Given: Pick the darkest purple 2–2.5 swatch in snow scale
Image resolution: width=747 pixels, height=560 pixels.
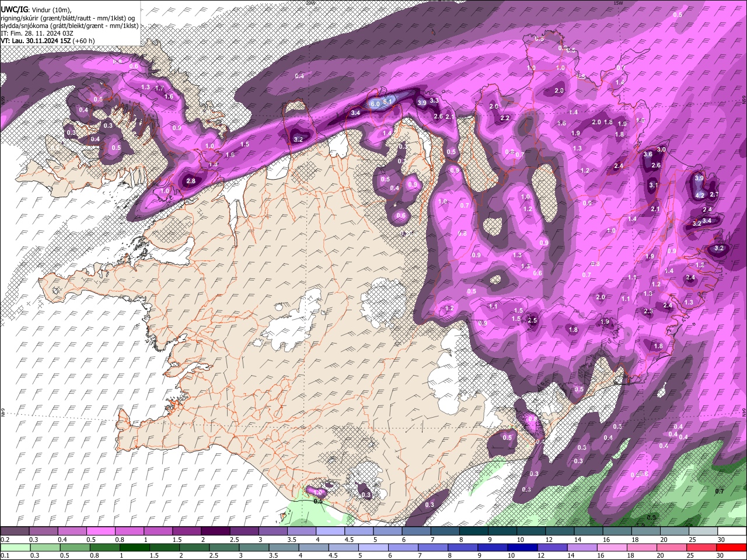Looking at the screenshot, I should 215,531.
